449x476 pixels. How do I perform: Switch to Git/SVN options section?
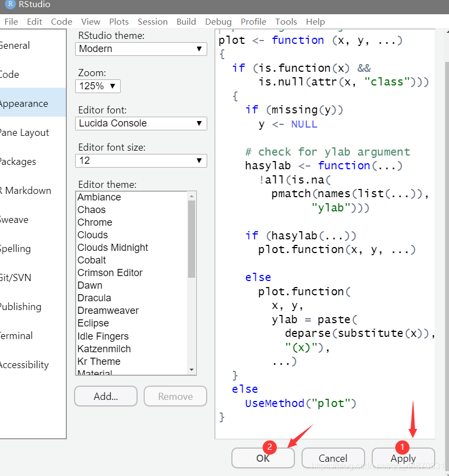point(32,278)
